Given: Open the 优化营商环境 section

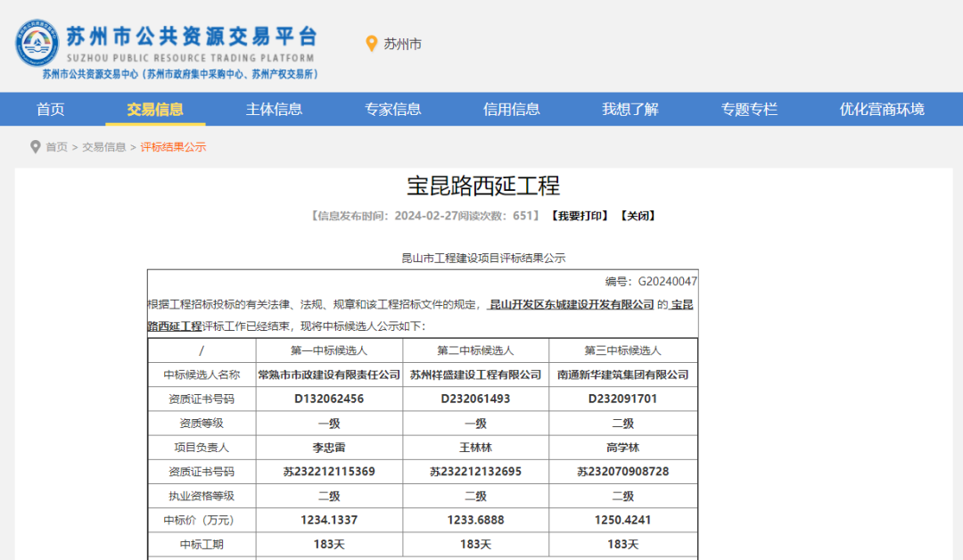Looking at the screenshot, I should [x=882, y=109].
